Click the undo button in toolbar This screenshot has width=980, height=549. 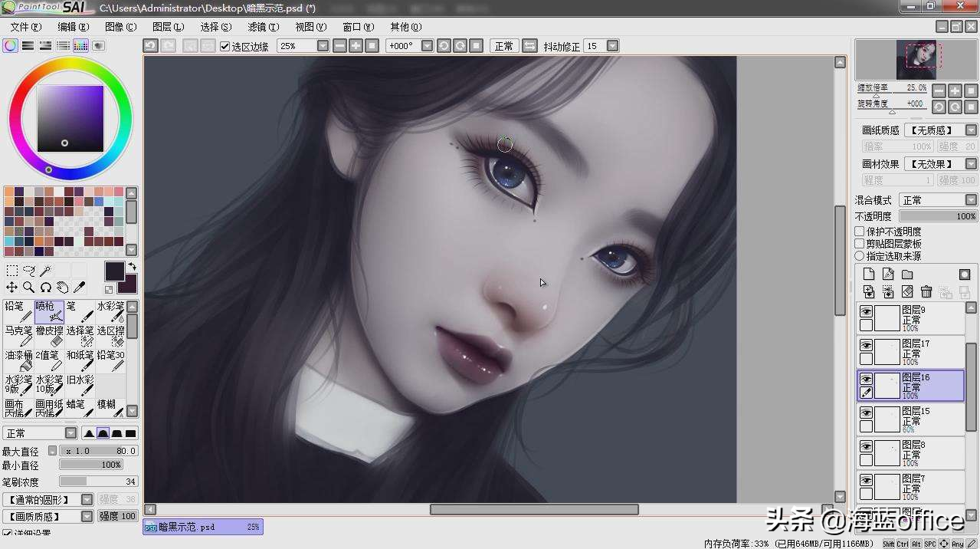click(151, 46)
